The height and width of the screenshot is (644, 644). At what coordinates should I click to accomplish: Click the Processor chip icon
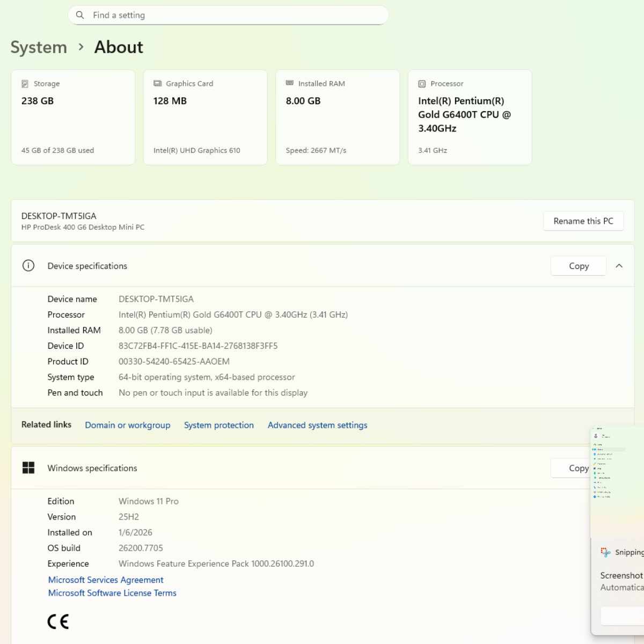tap(422, 84)
